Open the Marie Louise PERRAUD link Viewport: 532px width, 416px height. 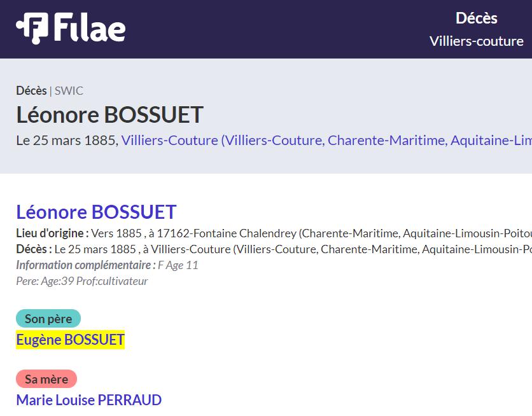click(x=89, y=400)
